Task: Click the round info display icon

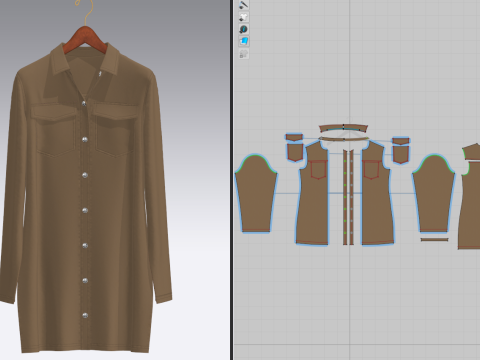Action: [x=244, y=29]
